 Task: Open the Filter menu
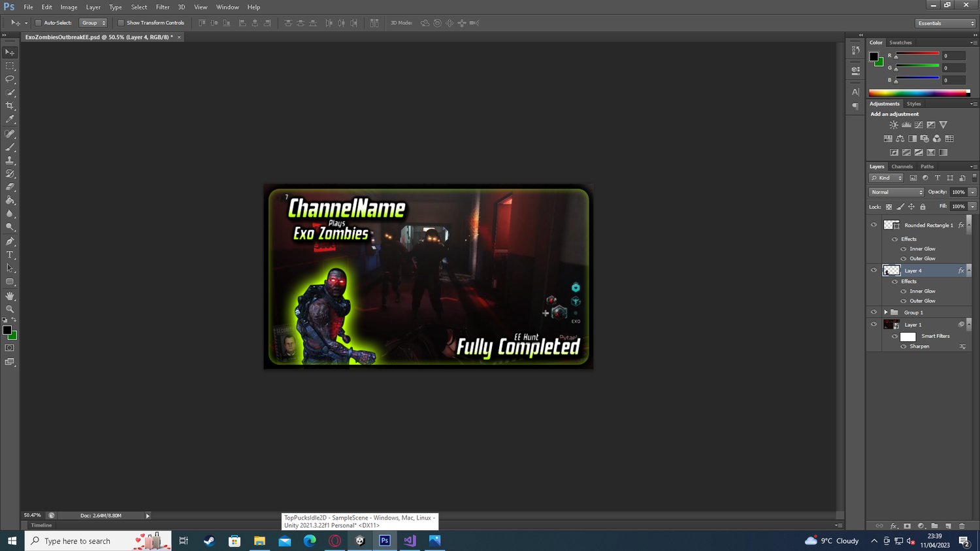[x=163, y=7]
